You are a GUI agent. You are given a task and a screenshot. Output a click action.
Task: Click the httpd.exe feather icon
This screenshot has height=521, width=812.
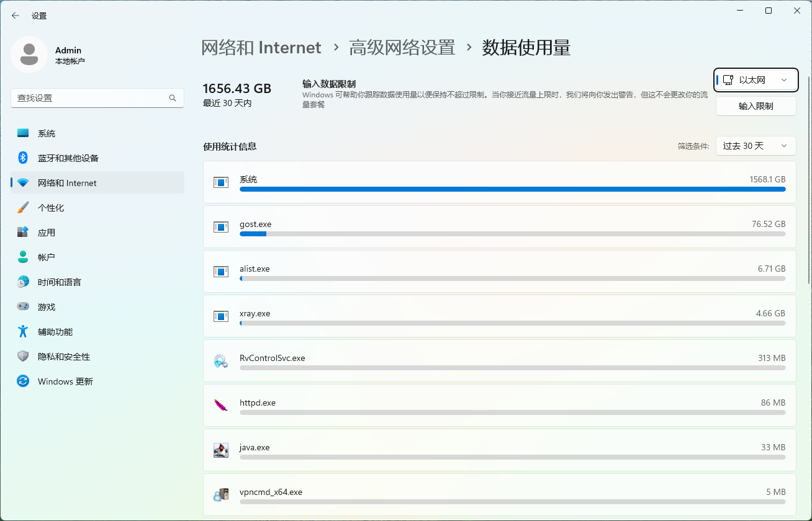221,406
